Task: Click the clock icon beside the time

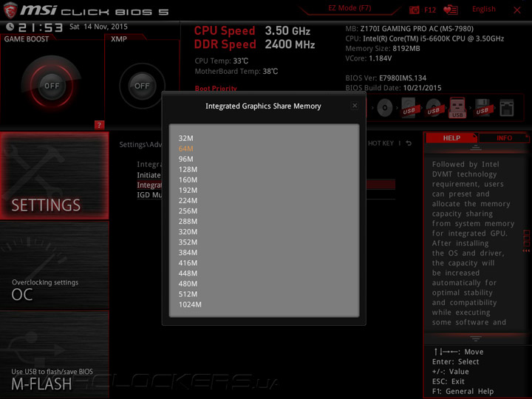Action: pos(10,27)
